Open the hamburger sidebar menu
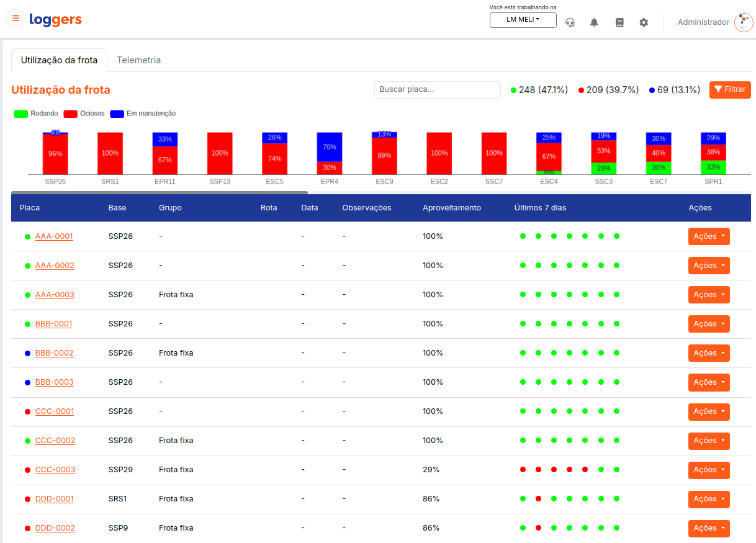This screenshot has width=756, height=543. click(x=16, y=19)
